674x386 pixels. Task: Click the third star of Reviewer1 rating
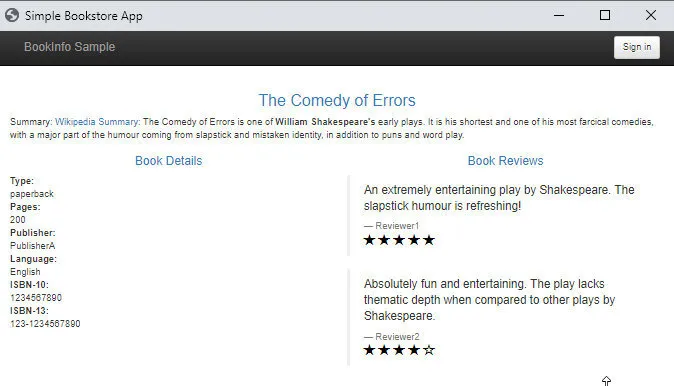399,240
